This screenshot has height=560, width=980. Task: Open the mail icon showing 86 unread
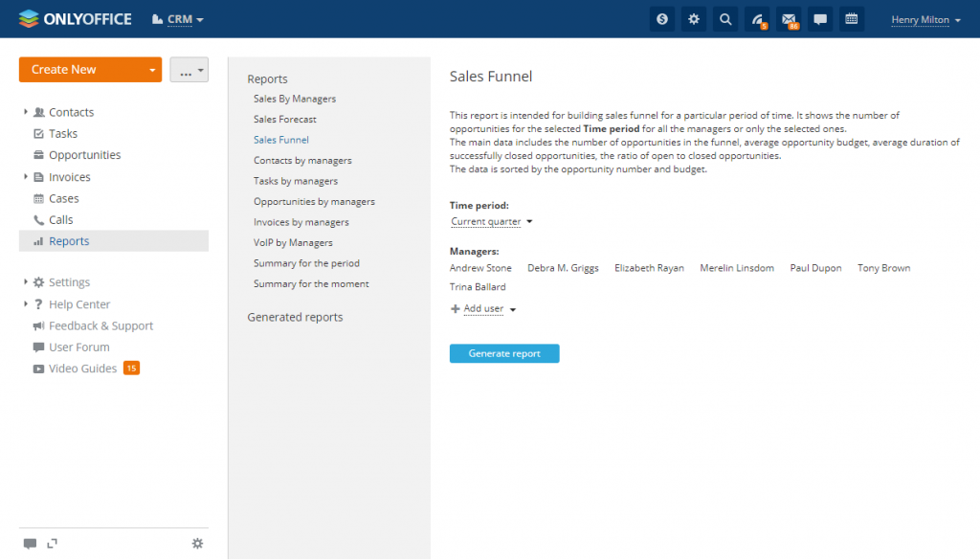click(x=788, y=19)
